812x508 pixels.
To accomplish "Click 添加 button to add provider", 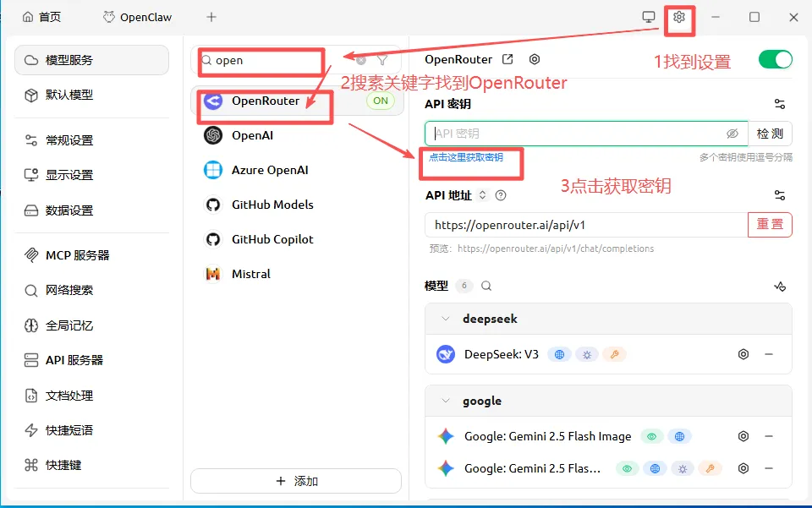I will point(296,481).
